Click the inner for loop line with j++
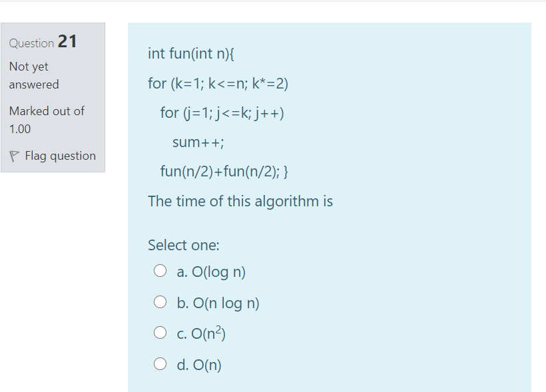Screen dimensions: 546x392 (222, 113)
